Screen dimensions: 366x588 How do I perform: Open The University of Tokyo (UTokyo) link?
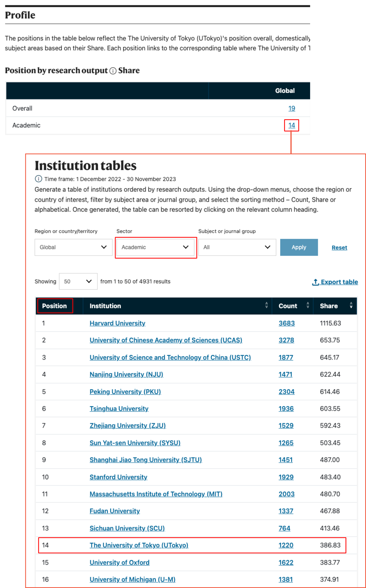(139, 545)
